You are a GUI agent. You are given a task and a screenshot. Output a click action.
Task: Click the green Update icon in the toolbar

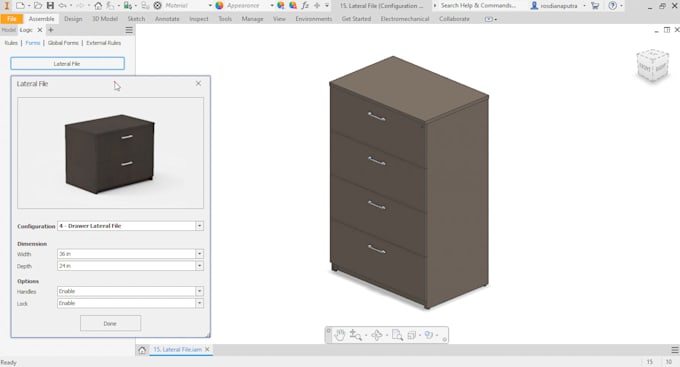click(127, 6)
